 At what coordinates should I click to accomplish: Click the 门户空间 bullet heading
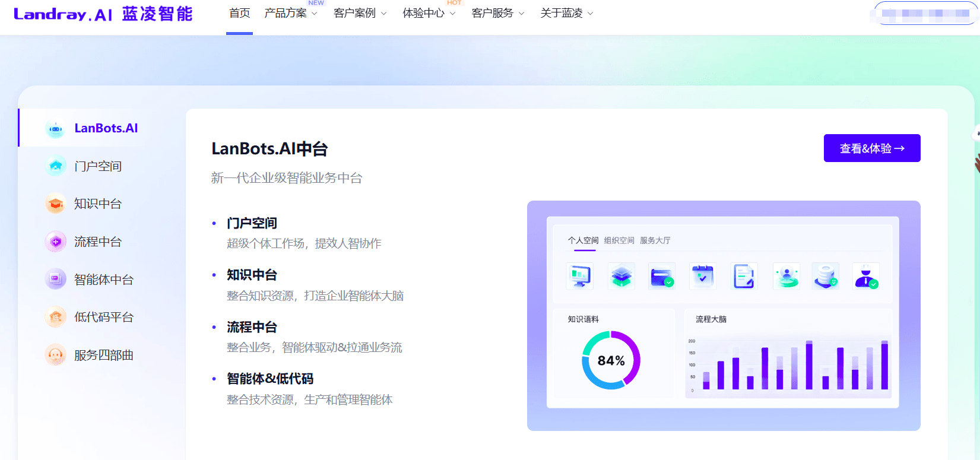click(252, 223)
